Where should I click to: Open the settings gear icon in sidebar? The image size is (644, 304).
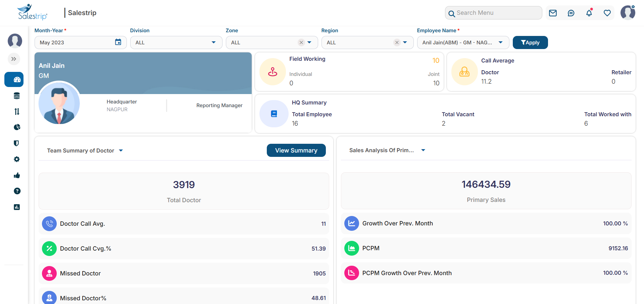coord(17,159)
